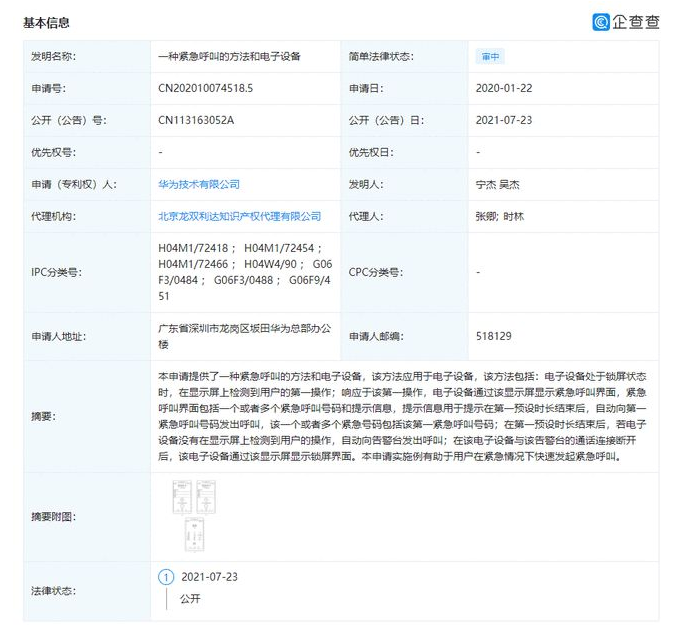Click the 公开 entry under legal status
Image resolution: width=699 pixels, height=634 pixels.
(190, 598)
